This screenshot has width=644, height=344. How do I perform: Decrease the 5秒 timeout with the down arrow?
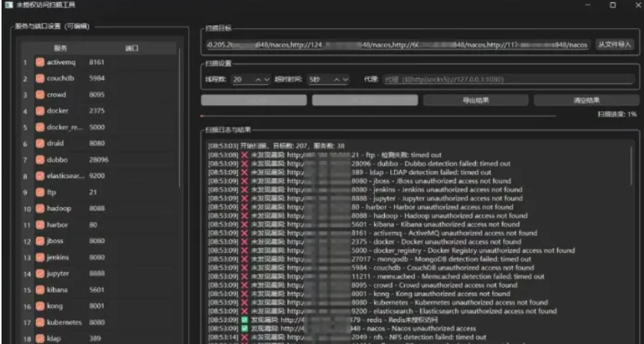click(x=346, y=80)
